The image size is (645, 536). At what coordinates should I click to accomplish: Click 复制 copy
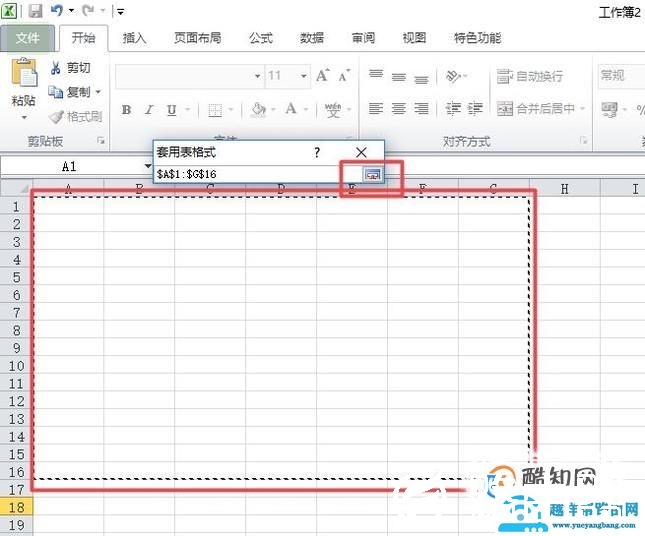click(69, 92)
